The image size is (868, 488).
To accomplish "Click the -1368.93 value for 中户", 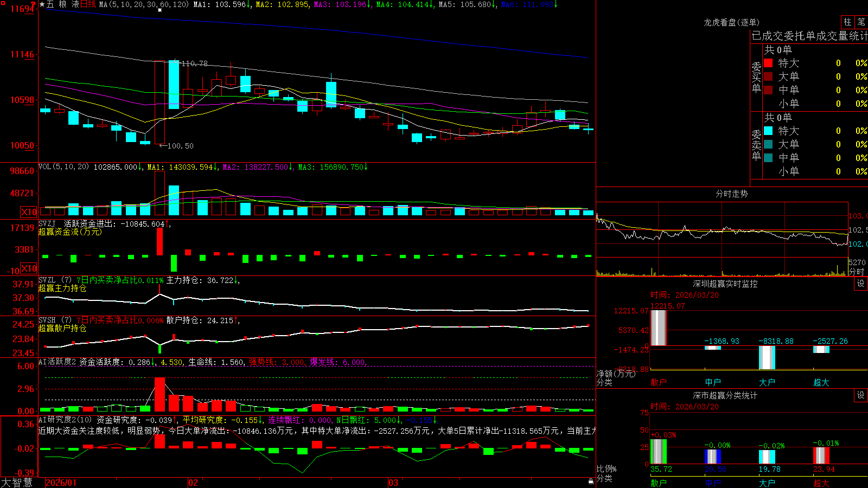I will pyautogui.click(x=722, y=341).
